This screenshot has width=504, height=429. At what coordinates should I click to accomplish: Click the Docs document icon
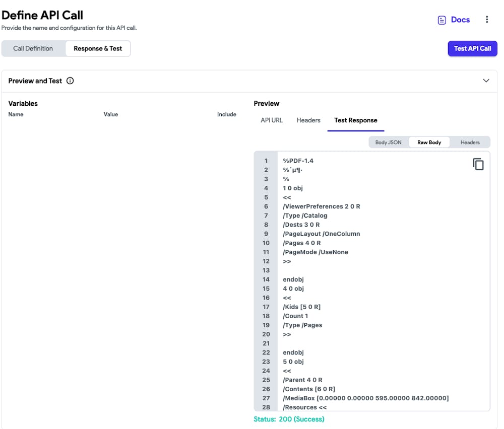coord(441,20)
